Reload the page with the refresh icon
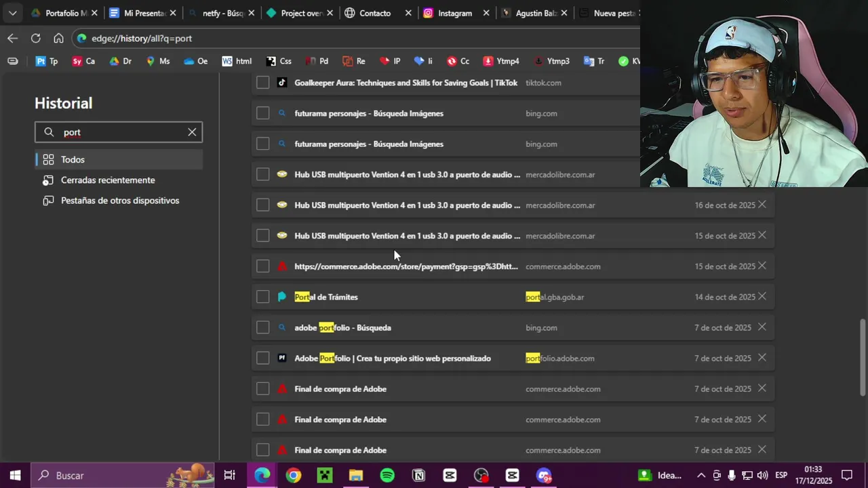The height and width of the screenshot is (488, 868). (x=36, y=39)
